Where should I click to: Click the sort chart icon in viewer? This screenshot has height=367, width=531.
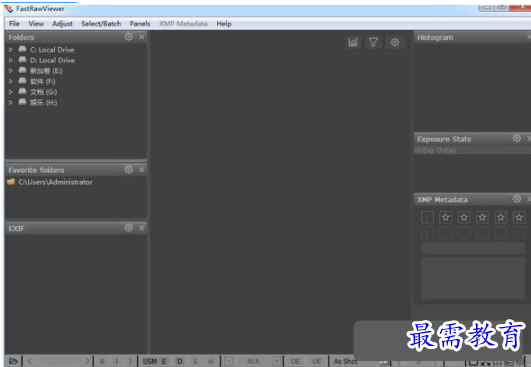tap(353, 42)
